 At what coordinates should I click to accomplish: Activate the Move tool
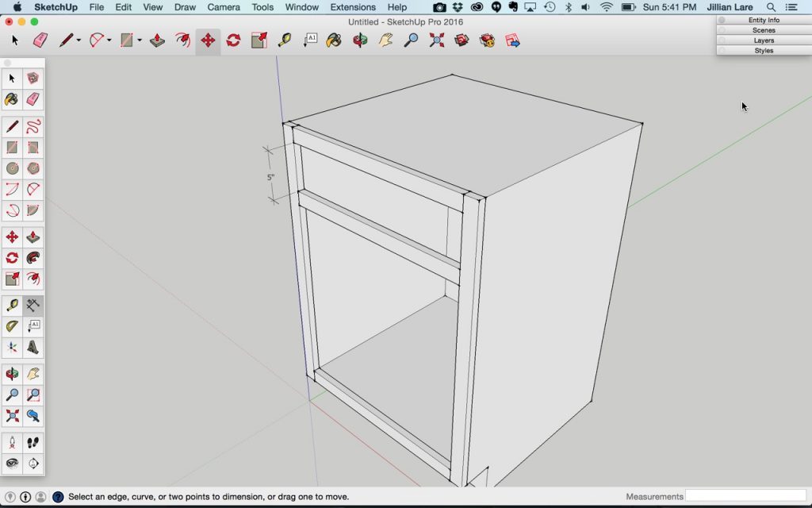click(208, 40)
